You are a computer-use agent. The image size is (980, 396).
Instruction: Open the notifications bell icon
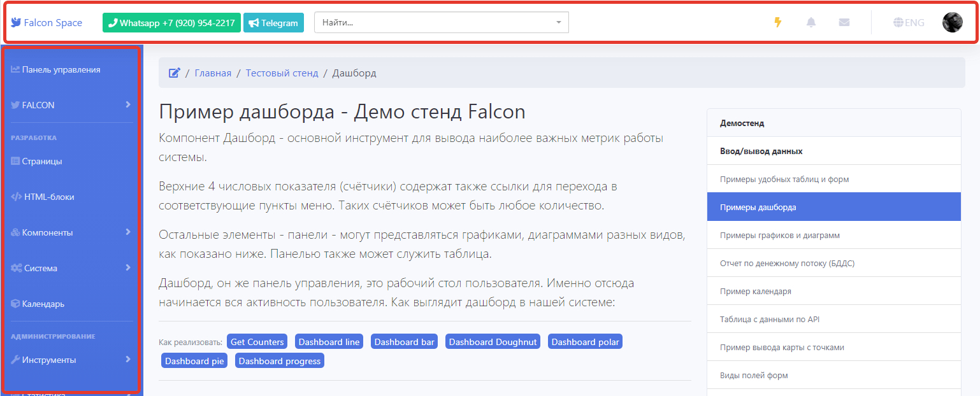[x=811, y=22]
